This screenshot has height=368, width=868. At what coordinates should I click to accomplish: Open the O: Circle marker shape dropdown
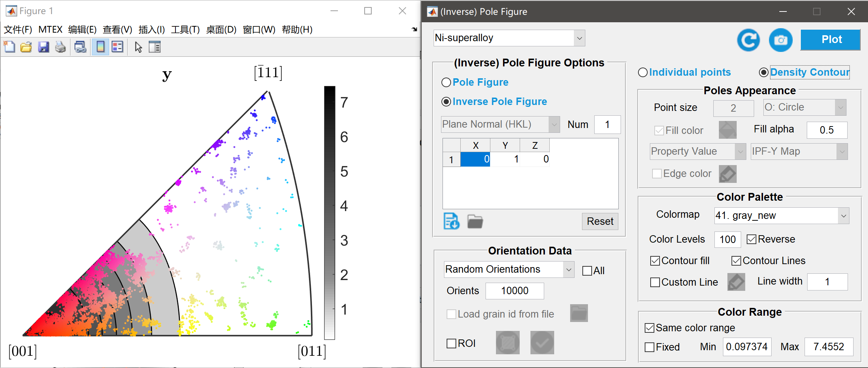coord(805,108)
